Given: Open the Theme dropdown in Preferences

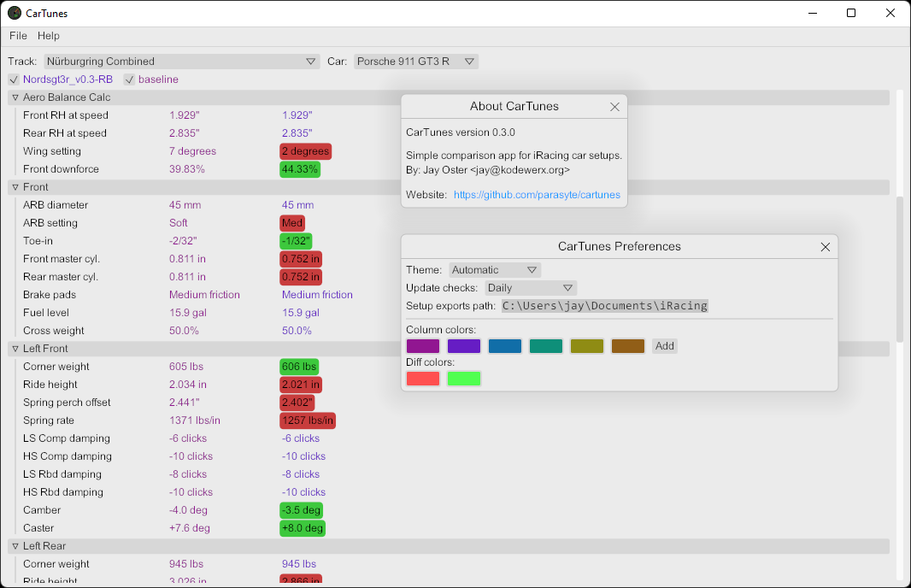Looking at the screenshot, I should 495,270.
